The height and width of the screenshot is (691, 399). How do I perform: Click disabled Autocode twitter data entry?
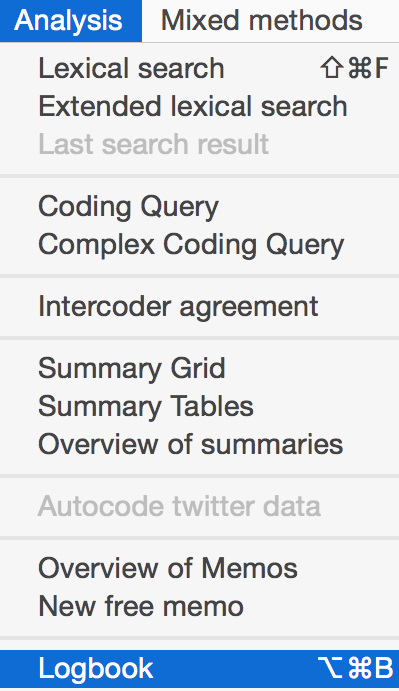pos(199,506)
